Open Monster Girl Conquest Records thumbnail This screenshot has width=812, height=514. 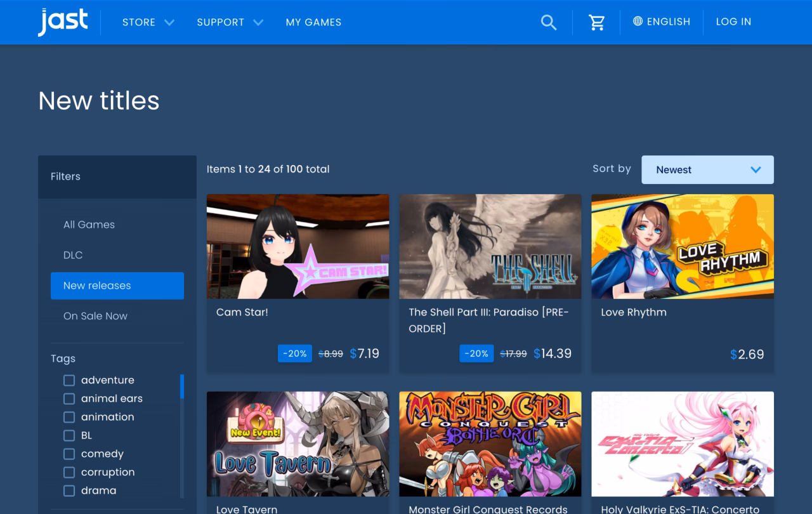(x=490, y=444)
